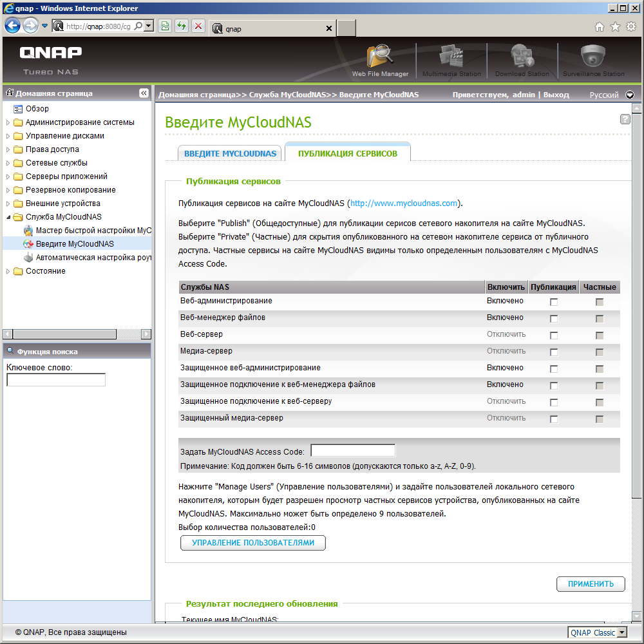The image size is (644, 644).
Task: Open the Русский language dropdown
Action: (x=629, y=95)
